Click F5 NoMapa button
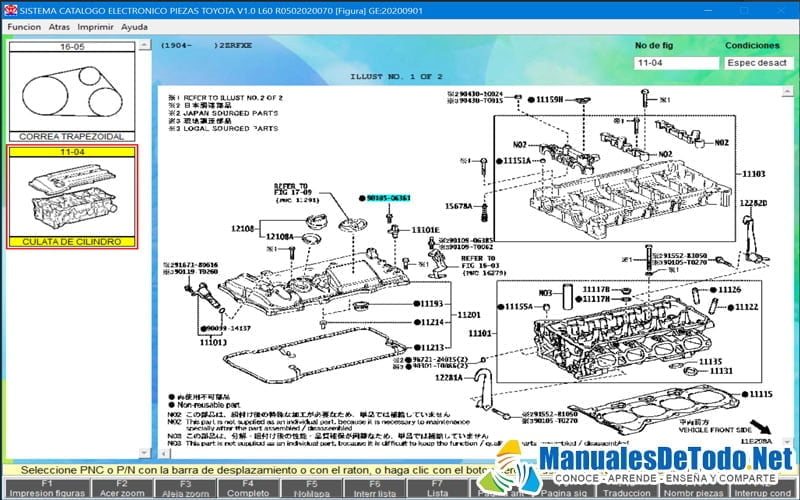The width and height of the screenshot is (800, 500). tap(311, 489)
